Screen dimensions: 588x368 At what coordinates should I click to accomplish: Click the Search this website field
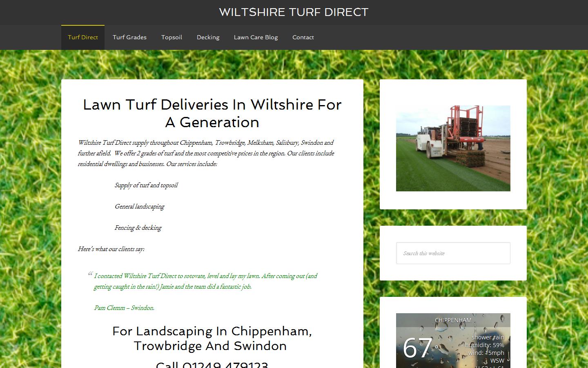453,253
